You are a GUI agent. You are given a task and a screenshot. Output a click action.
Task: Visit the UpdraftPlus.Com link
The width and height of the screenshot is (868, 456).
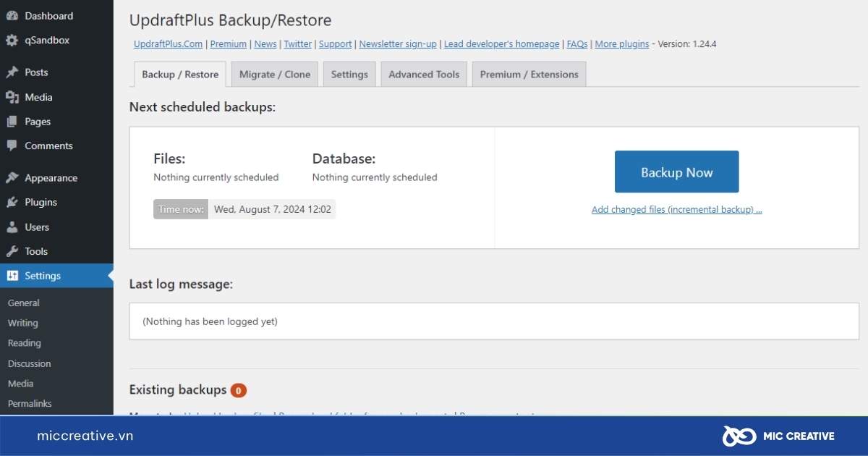pyautogui.click(x=169, y=44)
